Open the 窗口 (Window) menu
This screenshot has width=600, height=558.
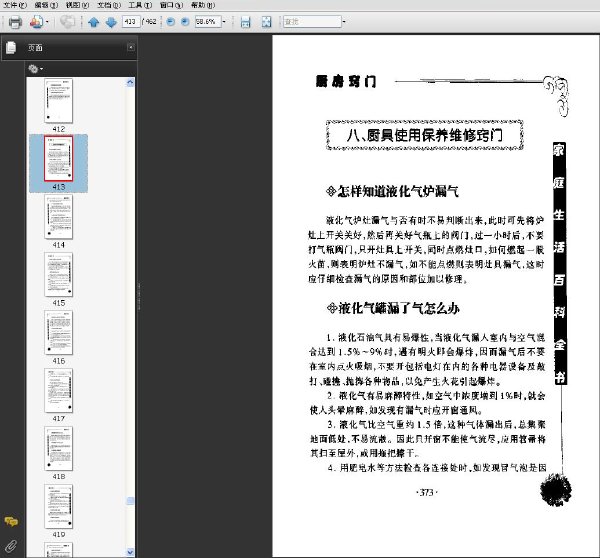(171, 5)
